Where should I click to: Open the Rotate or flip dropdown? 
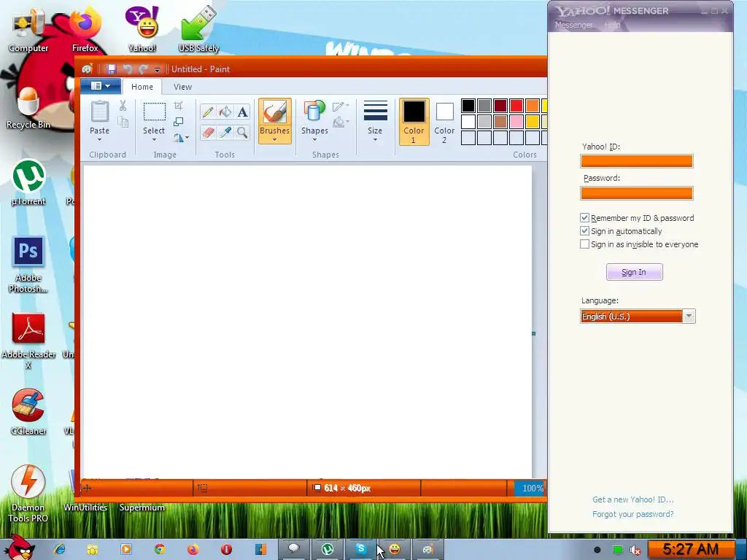(x=181, y=138)
